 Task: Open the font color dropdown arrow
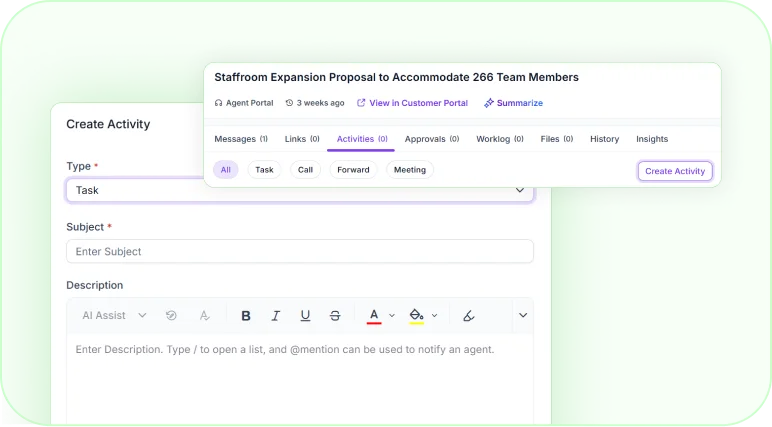click(x=392, y=316)
